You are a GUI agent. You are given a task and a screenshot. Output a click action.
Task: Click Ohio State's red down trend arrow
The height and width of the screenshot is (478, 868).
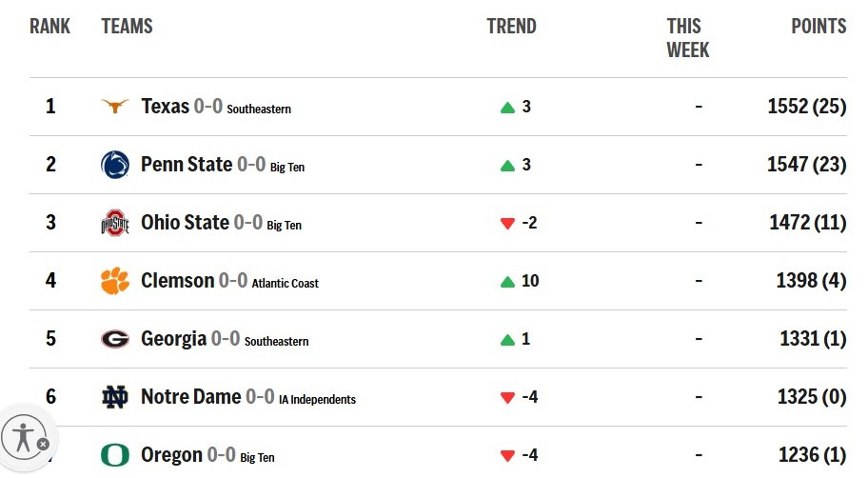tap(507, 224)
